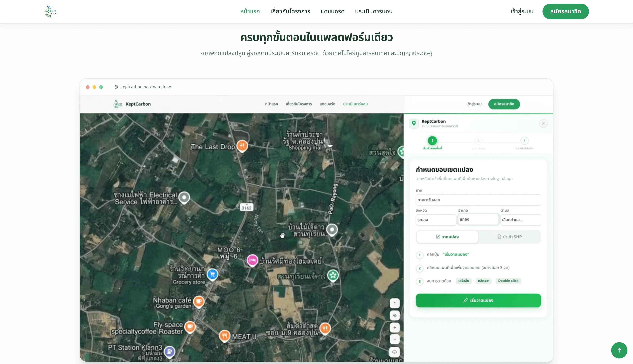Click The Last Drop restaurant marker
633x364 pixels.
click(242, 146)
